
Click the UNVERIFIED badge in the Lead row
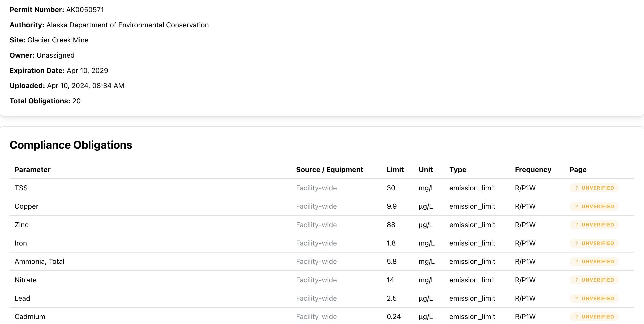coord(594,298)
